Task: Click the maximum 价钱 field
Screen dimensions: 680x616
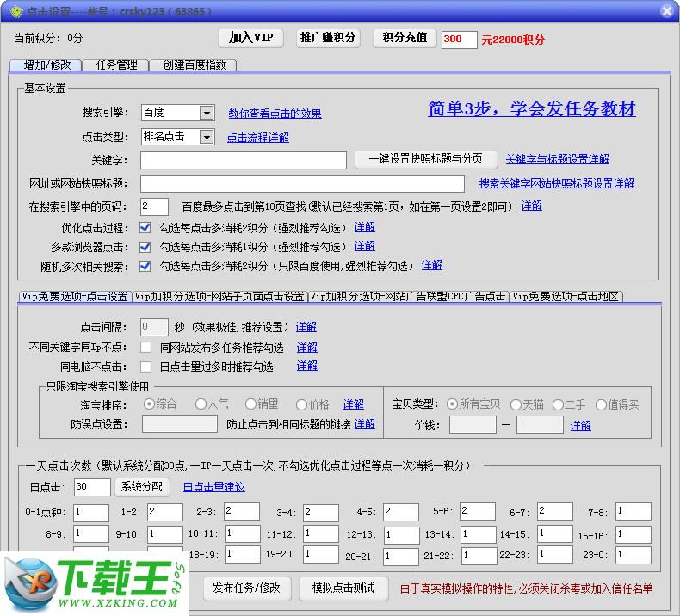Action: (540, 425)
